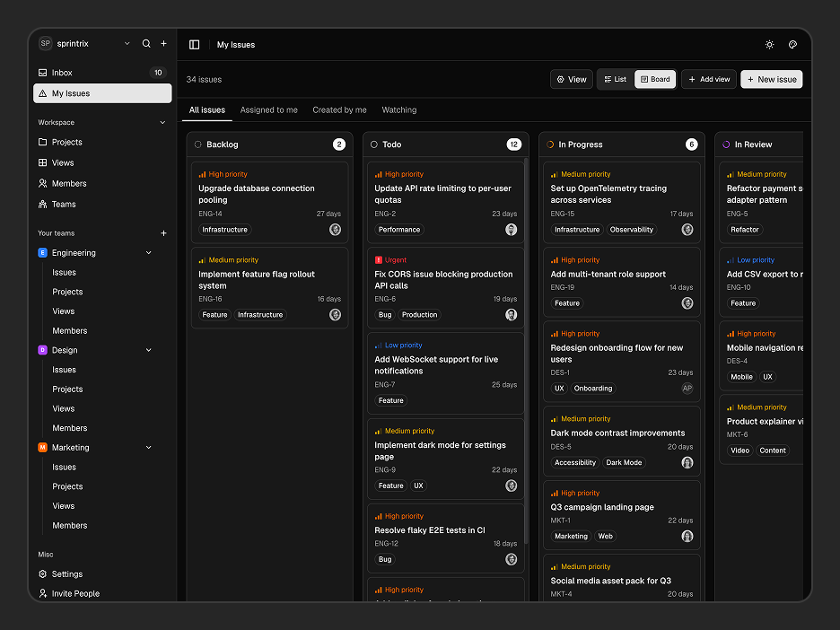Screen dimensions: 840x630
Task: Click the purple Design team badge icon
Action: pyautogui.click(x=43, y=350)
